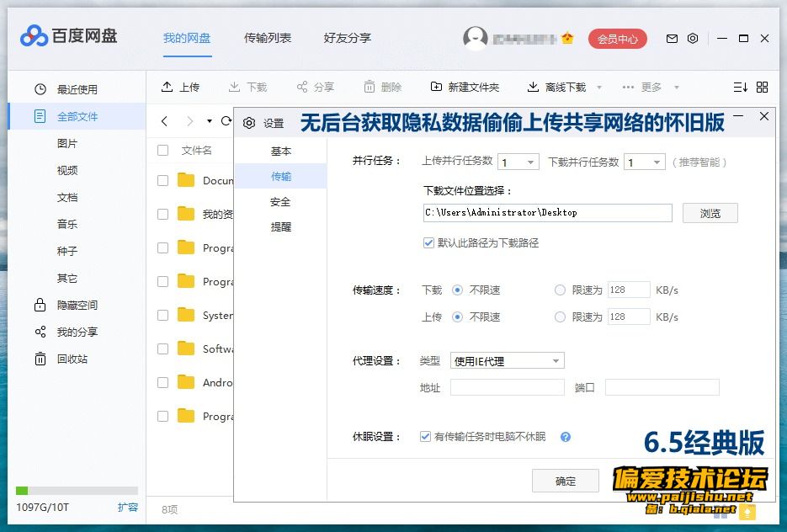Open 基本 settings section
787x532 pixels.
(280, 151)
